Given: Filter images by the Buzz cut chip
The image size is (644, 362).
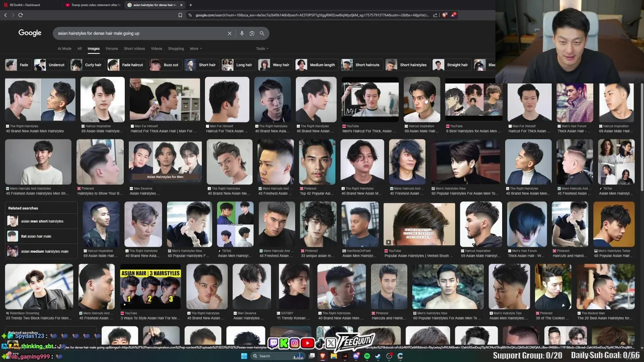Looking at the screenshot, I should pyautogui.click(x=165, y=65).
